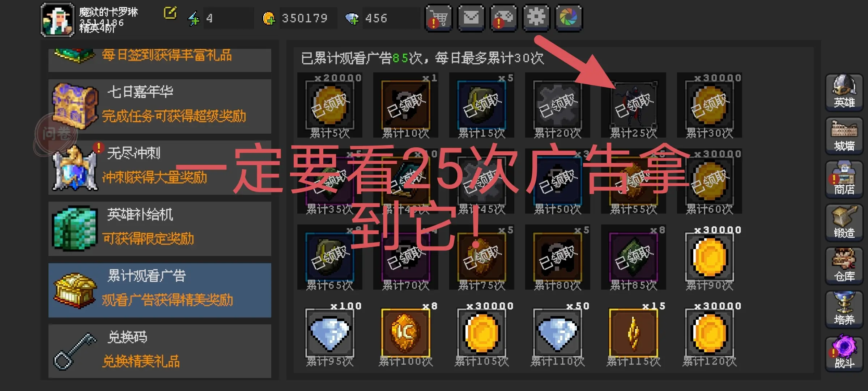Open the 锻造 forge menu

tap(844, 223)
